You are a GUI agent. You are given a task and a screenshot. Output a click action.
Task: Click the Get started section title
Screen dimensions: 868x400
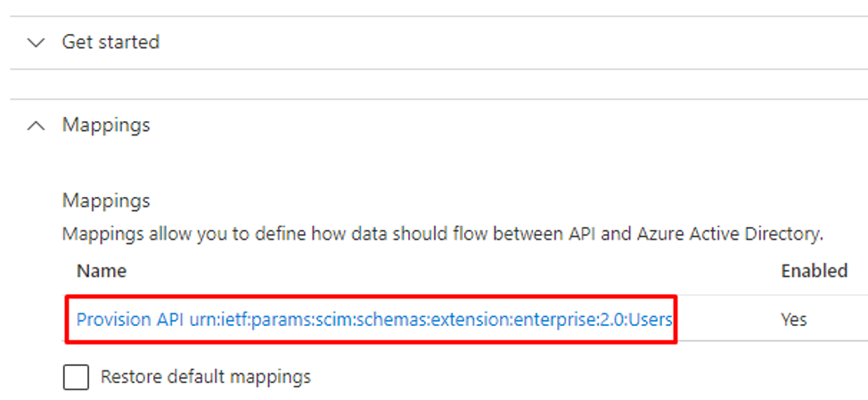pos(111,42)
